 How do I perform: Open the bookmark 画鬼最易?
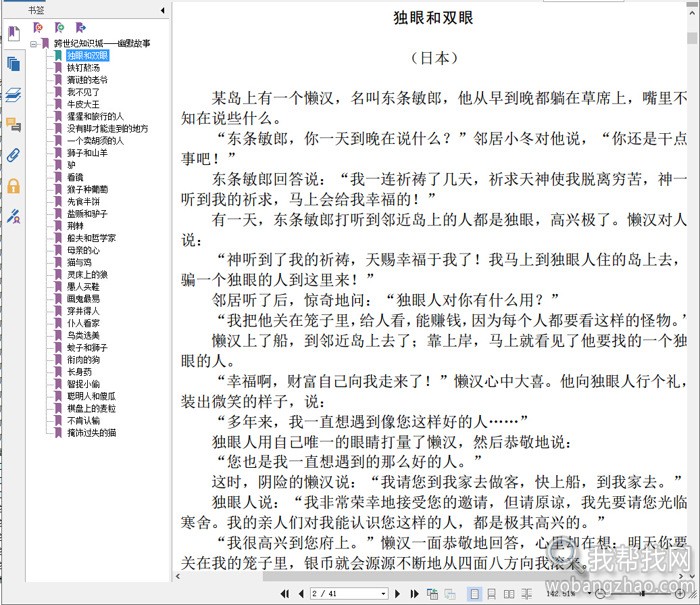click(83, 298)
